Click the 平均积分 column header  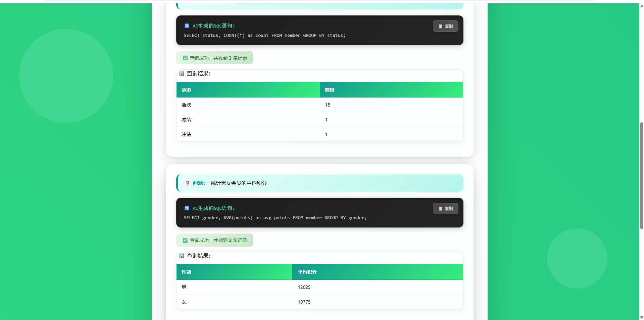tap(378, 272)
